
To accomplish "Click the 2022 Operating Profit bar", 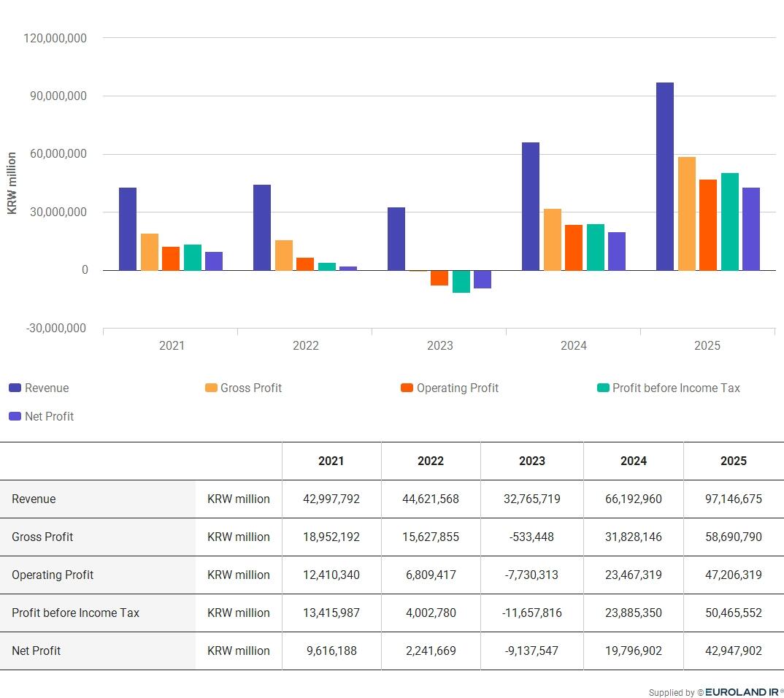I will 305,264.
